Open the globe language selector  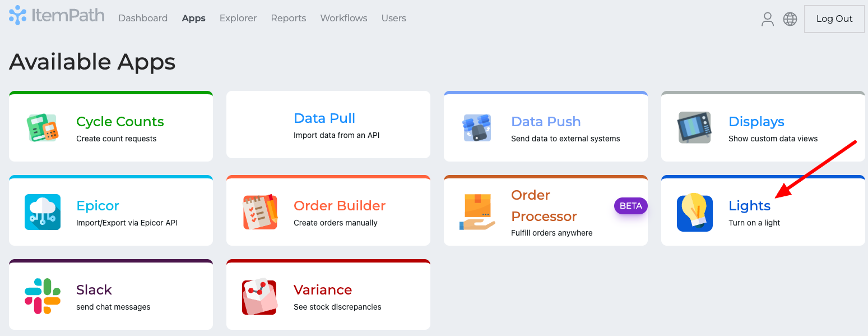point(790,19)
